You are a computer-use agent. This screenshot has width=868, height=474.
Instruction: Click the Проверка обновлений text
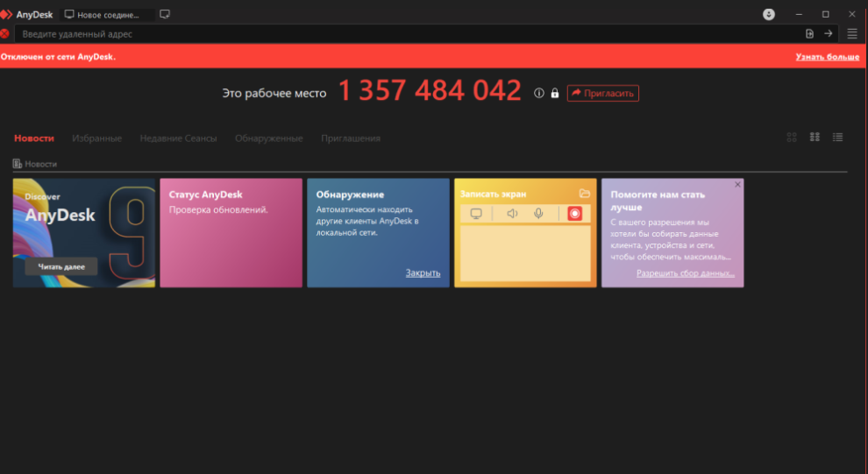218,209
